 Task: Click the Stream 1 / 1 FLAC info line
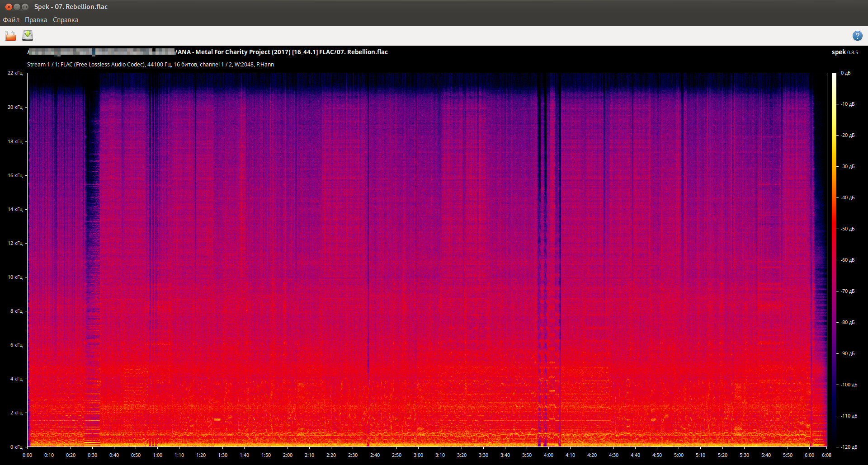pos(151,65)
